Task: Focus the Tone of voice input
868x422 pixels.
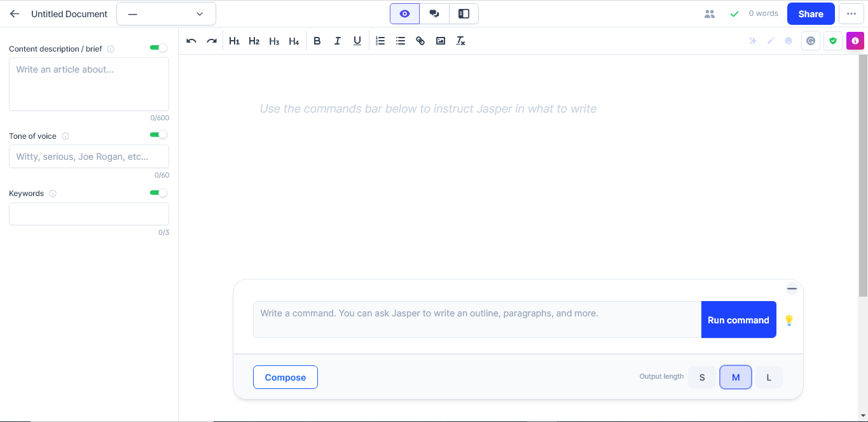Action: (x=89, y=157)
